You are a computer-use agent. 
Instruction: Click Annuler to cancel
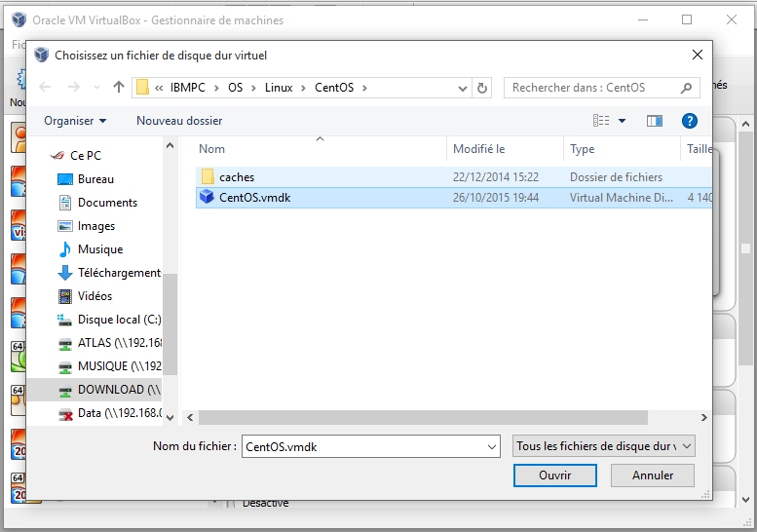[652, 475]
